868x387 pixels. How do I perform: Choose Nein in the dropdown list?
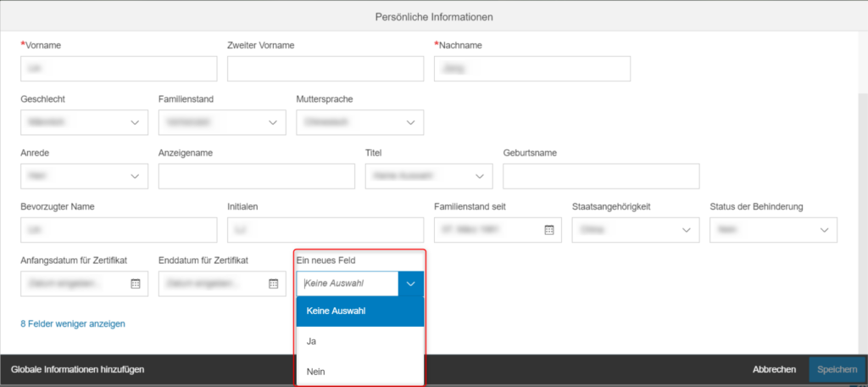pos(360,372)
